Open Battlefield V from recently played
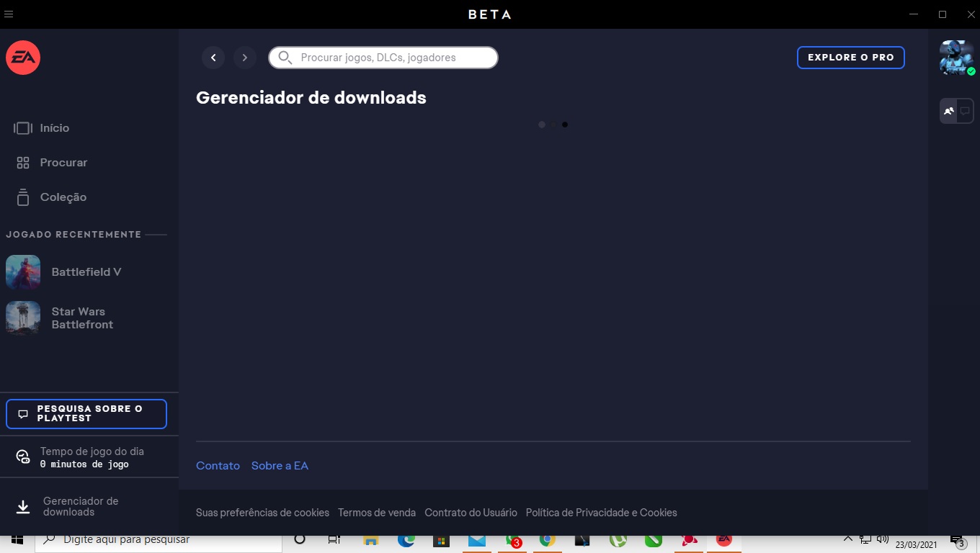 [86, 272]
